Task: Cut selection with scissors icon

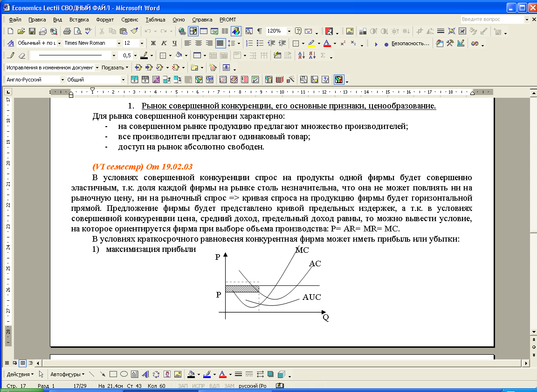Action: (102, 31)
